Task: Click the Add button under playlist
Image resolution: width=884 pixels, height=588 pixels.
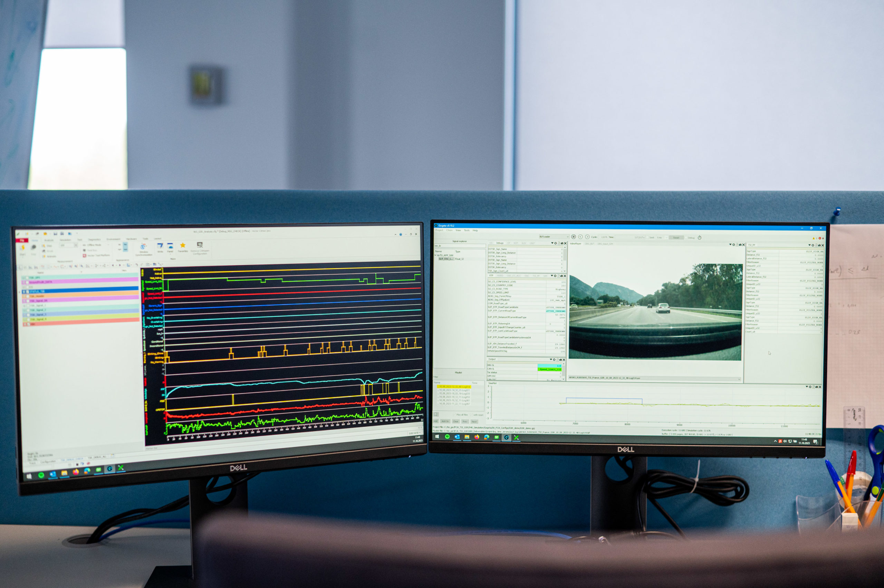Action: click(436, 422)
